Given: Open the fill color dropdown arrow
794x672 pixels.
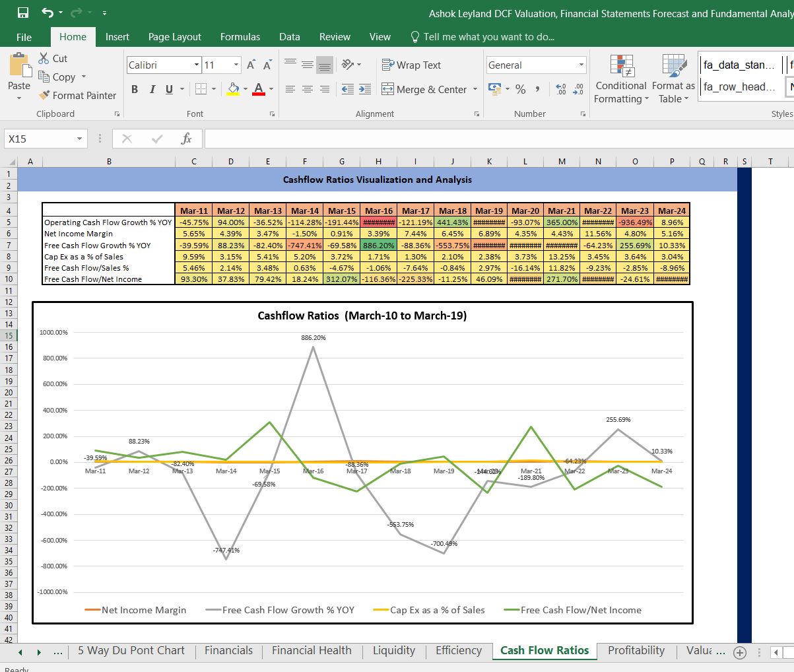Looking at the screenshot, I should (x=245, y=89).
